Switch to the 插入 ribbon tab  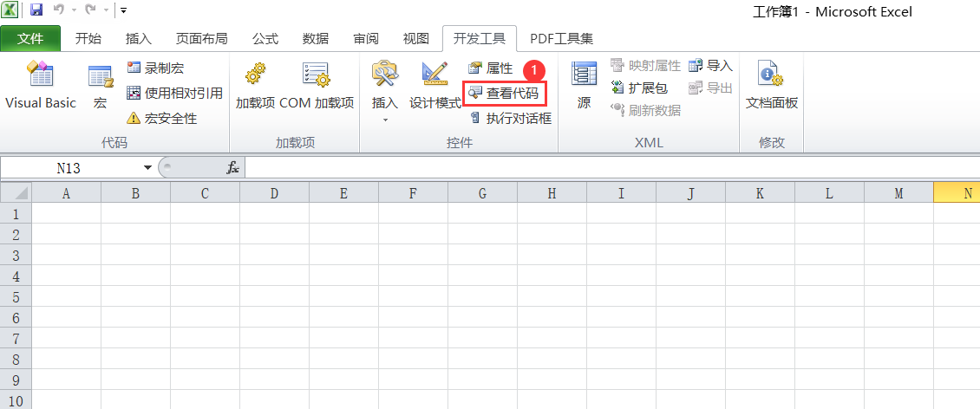(139, 39)
